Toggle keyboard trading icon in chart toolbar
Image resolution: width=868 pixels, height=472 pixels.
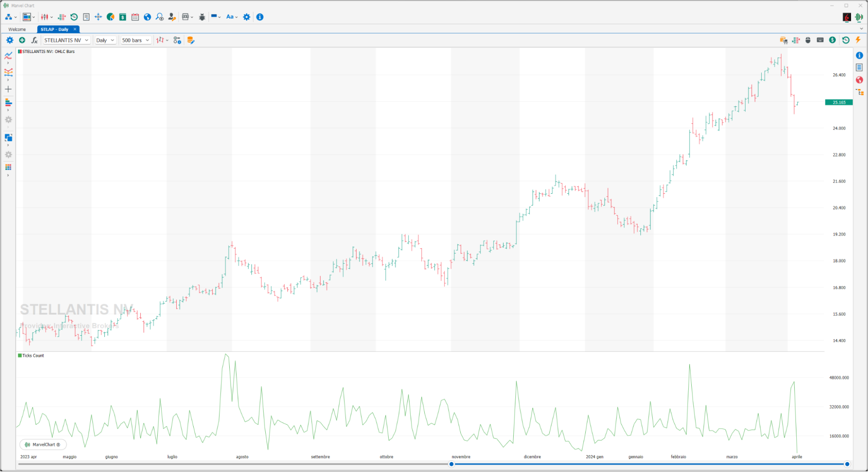(x=820, y=40)
